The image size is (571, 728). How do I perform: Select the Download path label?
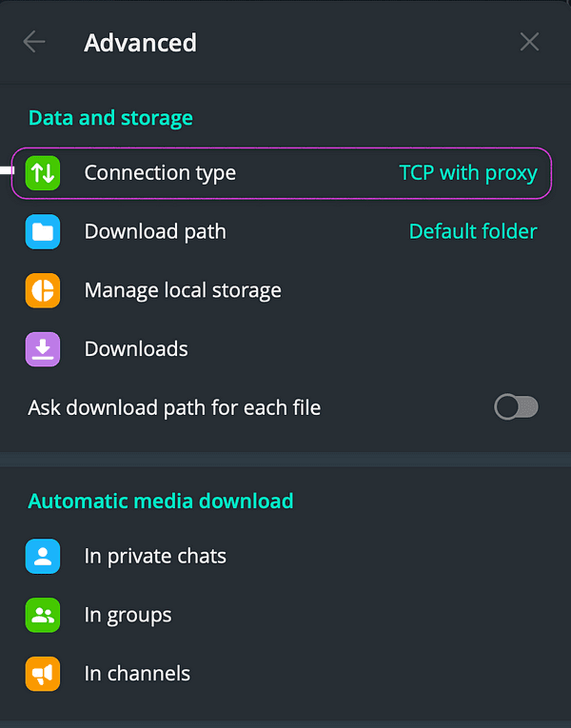(155, 232)
